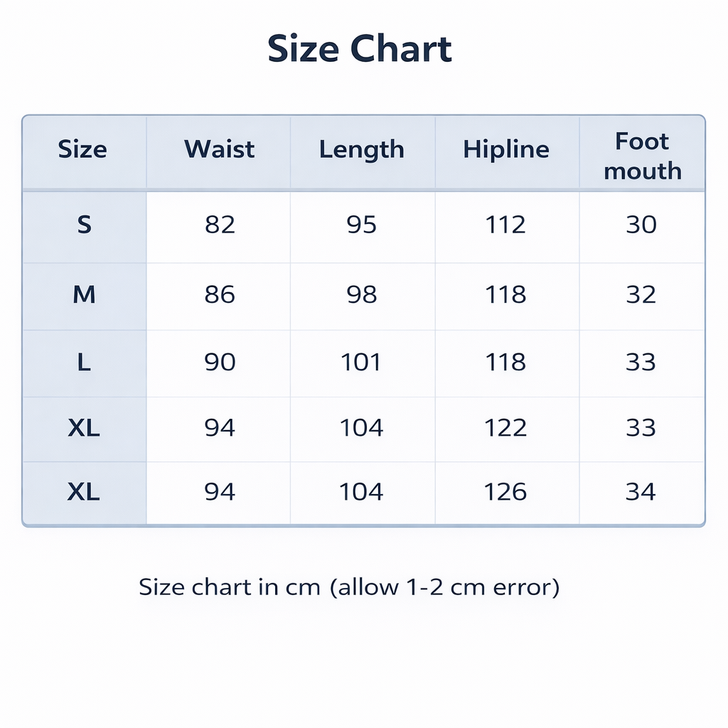Click the S size row label

tap(84, 225)
